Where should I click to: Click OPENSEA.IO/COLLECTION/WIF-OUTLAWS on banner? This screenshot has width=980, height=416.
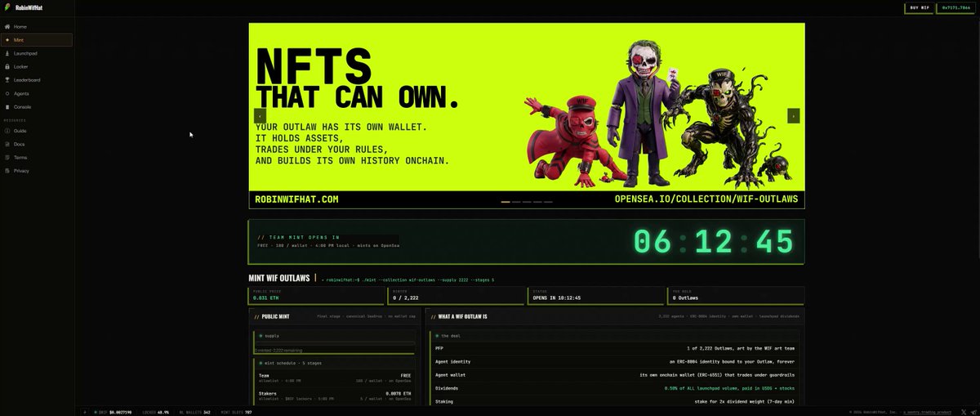coord(706,199)
